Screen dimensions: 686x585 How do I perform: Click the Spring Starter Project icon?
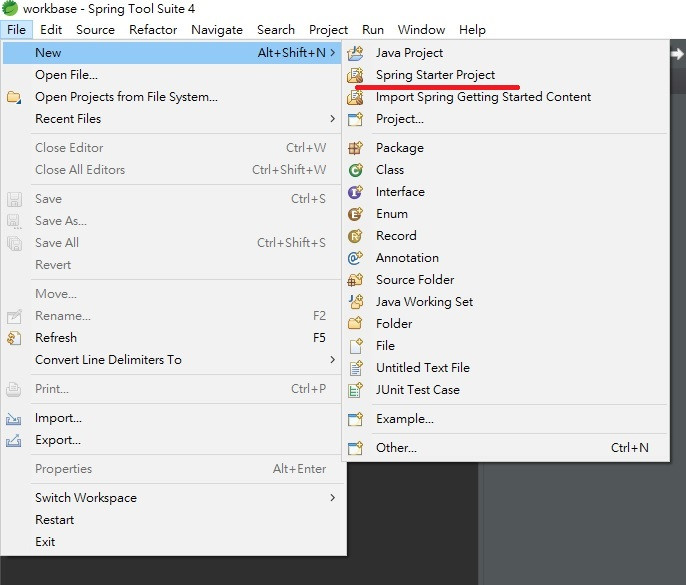click(x=355, y=75)
